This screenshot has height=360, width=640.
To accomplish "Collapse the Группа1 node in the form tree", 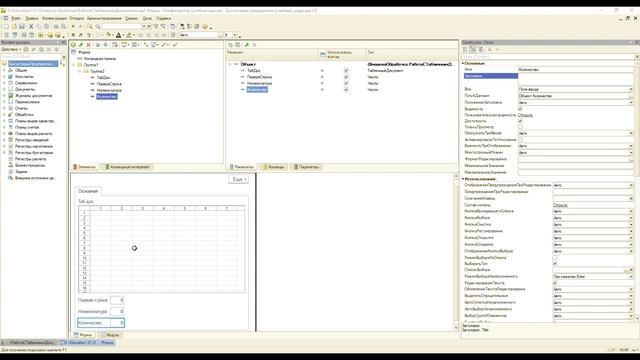I will [74, 65].
